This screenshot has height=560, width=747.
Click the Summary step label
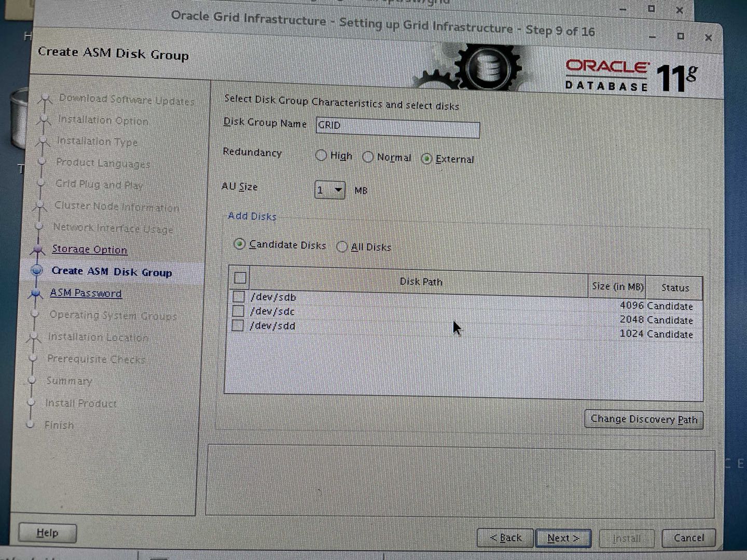coord(69,381)
